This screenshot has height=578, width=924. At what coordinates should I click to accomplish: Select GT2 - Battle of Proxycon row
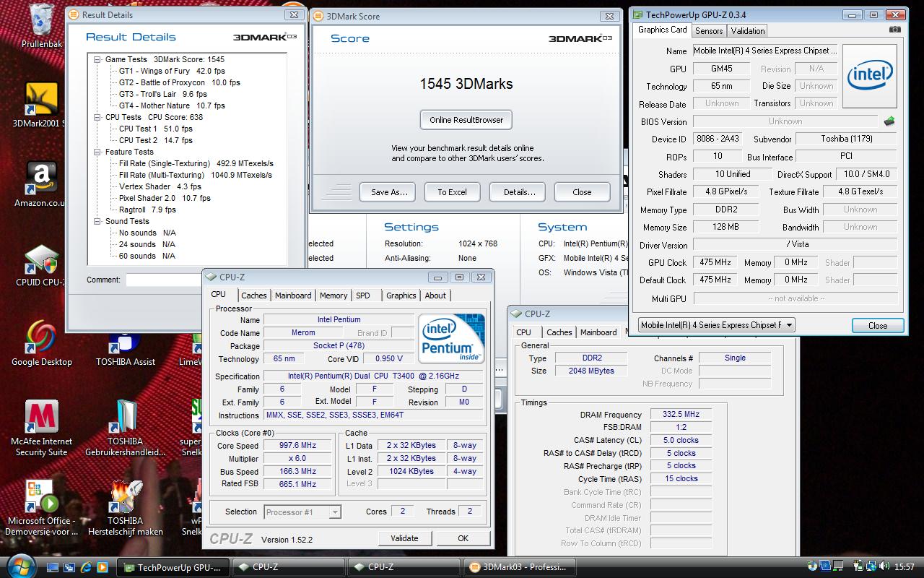click(179, 82)
